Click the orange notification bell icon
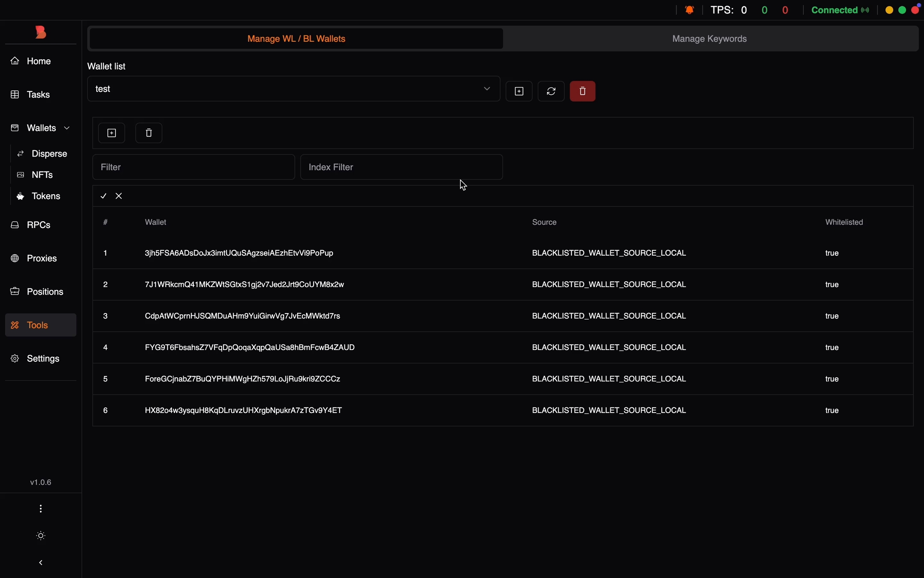This screenshot has width=924, height=578. click(689, 10)
